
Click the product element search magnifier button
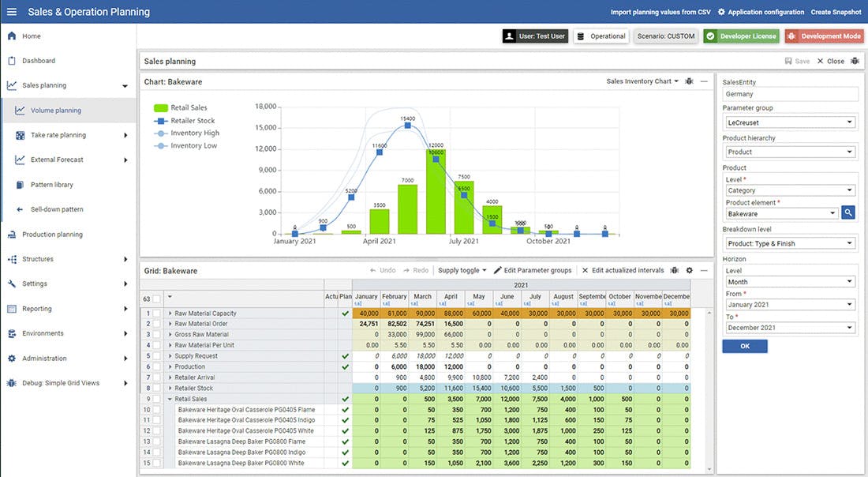pyautogui.click(x=848, y=213)
